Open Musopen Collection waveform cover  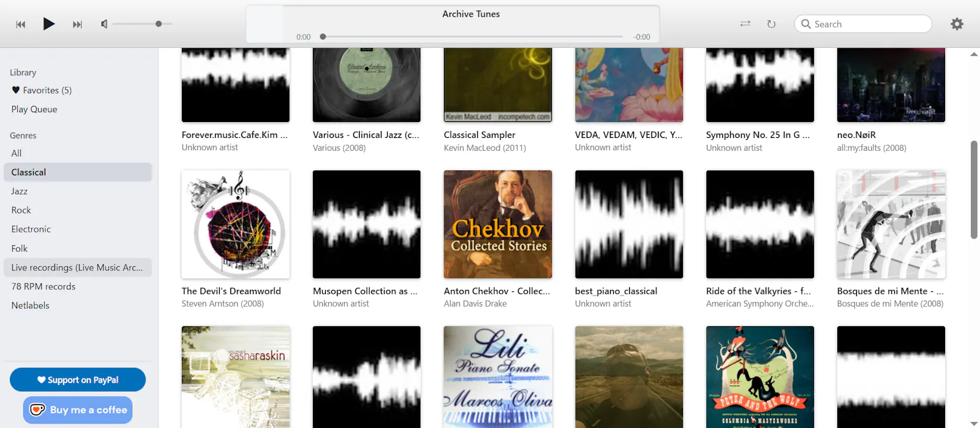[x=367, y=224]
